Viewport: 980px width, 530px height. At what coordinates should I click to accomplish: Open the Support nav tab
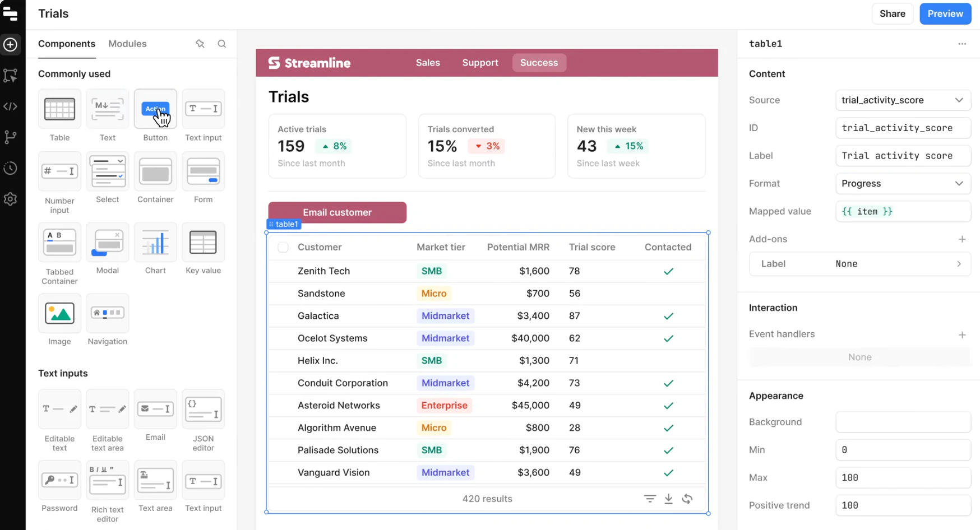pyautogui.click(x=480, y=63)
